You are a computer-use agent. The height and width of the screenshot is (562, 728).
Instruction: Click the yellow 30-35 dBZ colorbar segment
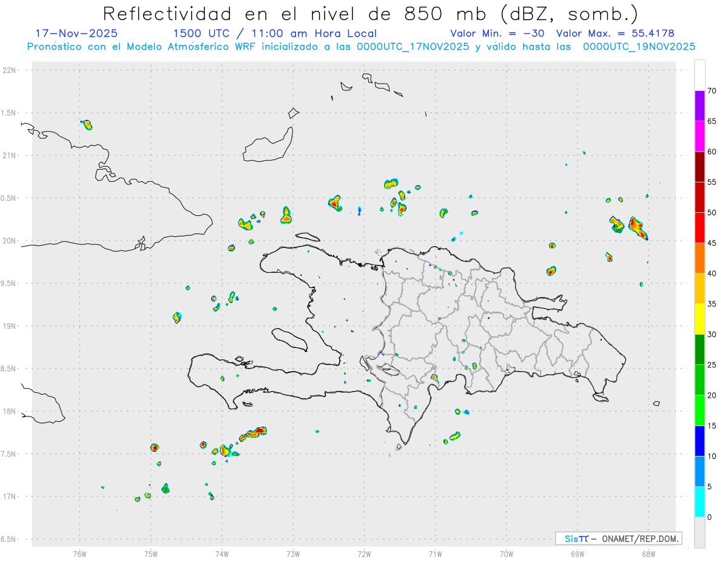click(x=699, y=319)
